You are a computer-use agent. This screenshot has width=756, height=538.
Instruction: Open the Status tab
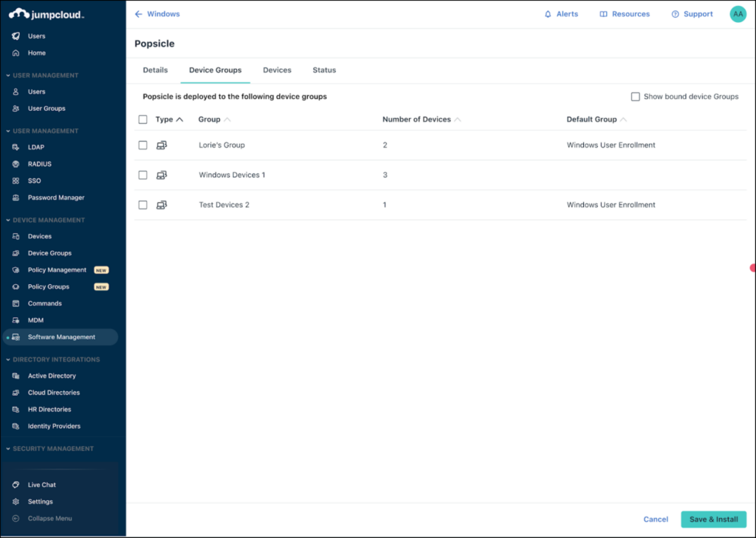point(324,69)
